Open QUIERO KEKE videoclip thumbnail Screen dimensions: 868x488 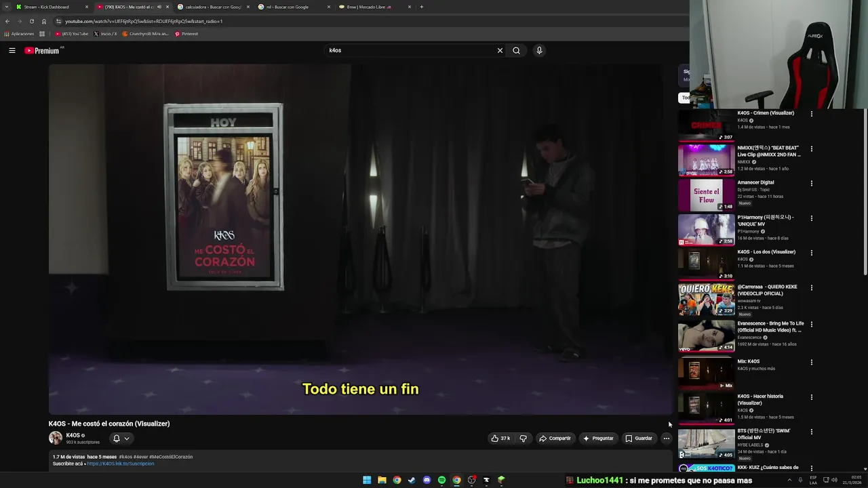pos(706,299)
